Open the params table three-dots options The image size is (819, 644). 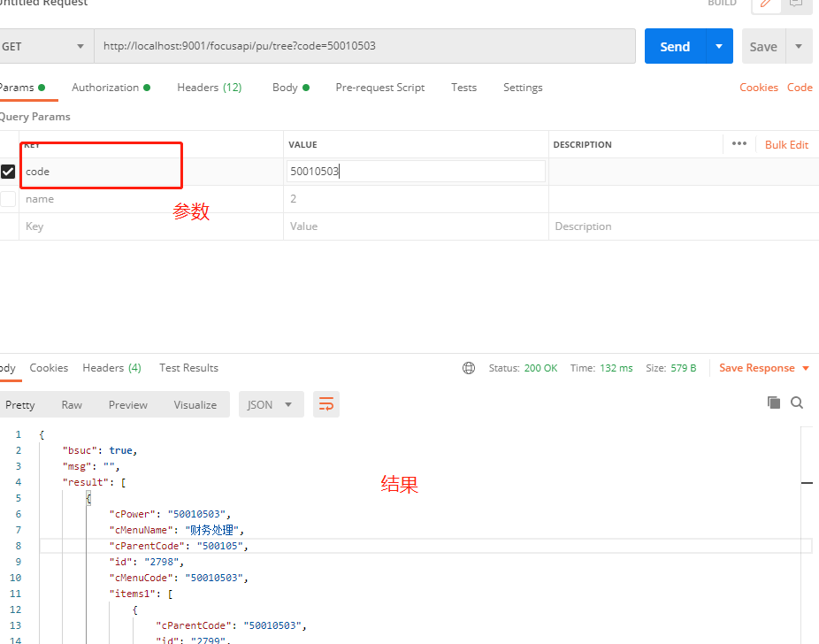pos(739,143)
